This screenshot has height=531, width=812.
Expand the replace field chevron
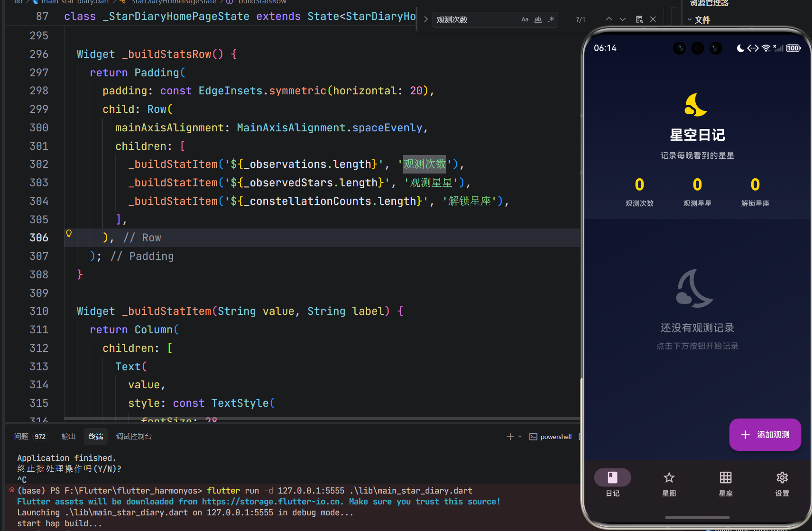425,19
